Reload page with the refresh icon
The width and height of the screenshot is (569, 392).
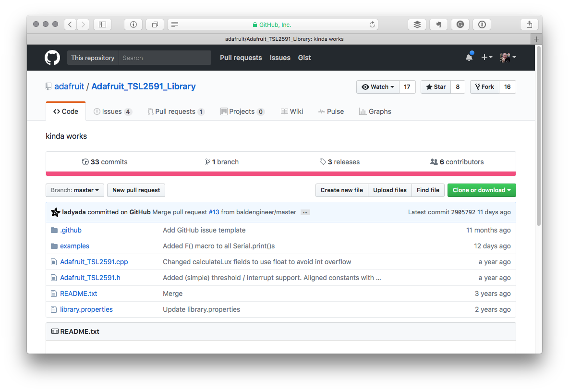pos(372,24)
